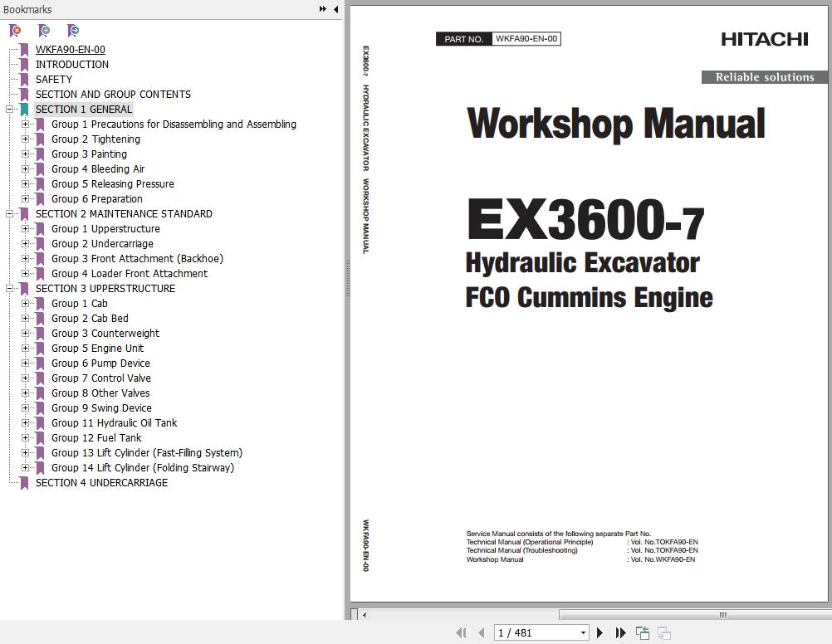Click the bookmark icon beside SECTION AND GROUP CONTENTS
The height and width of the screenshot is (644, 832).
click(24, 95)
